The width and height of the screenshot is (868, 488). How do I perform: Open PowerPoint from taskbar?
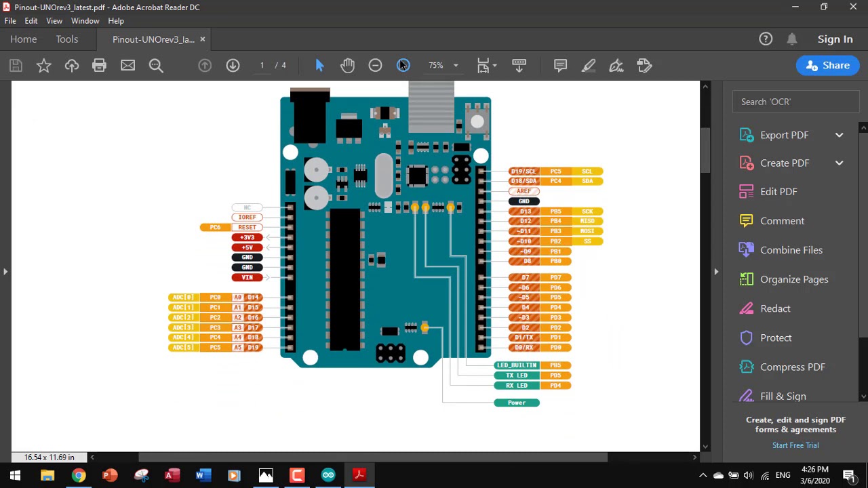(110, 475)
